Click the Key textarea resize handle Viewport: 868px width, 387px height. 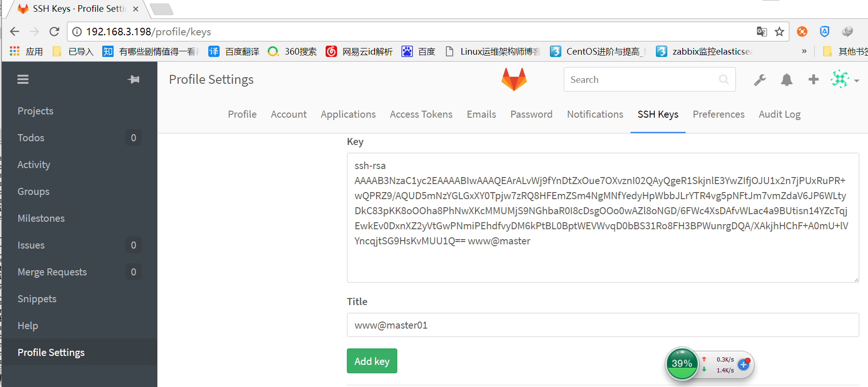coord(856,279)
